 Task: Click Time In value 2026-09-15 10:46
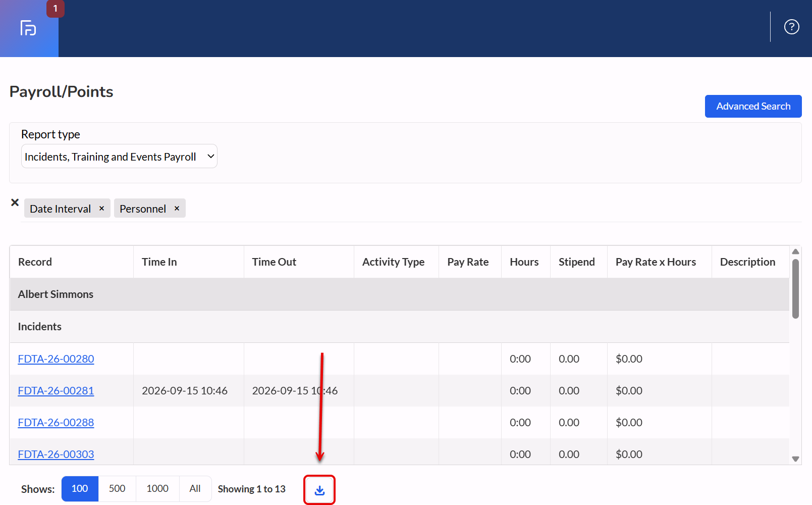pos(185,390)
